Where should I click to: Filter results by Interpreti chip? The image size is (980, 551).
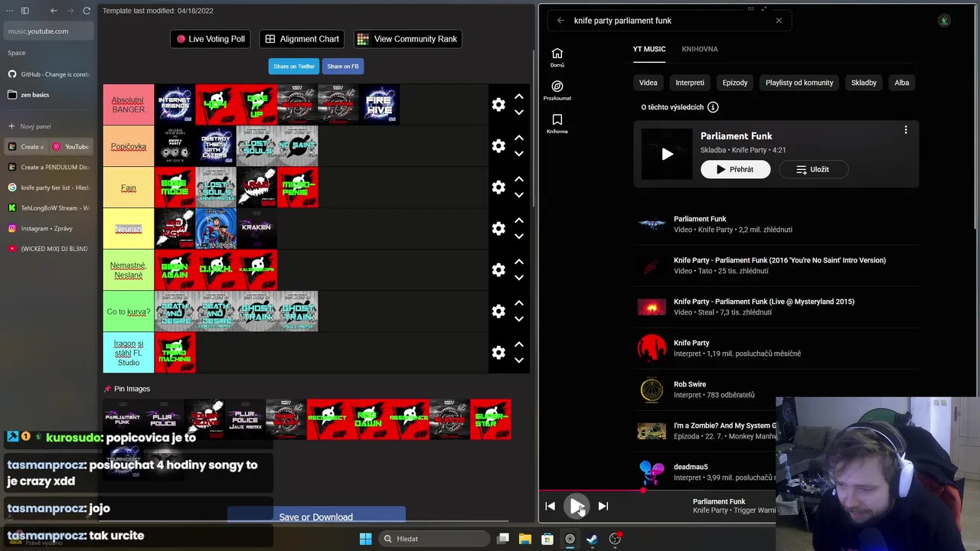tap(690, 83)
